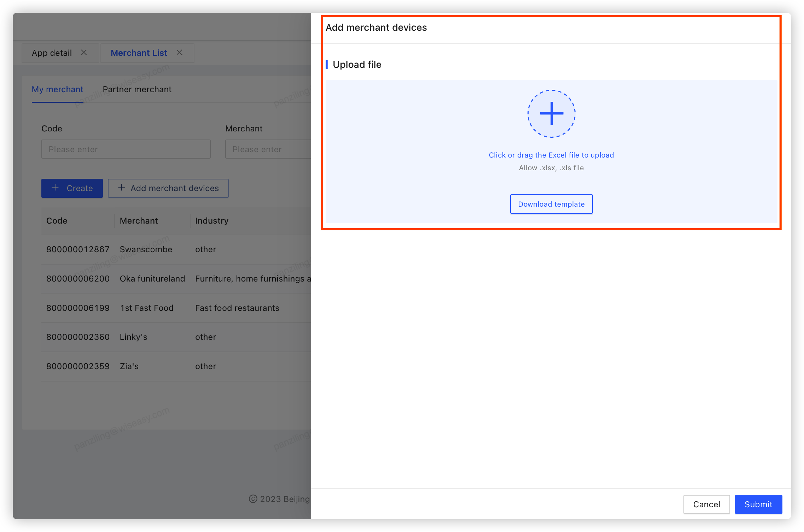
Task: Open the Merchant List tab
Action: 139,53
